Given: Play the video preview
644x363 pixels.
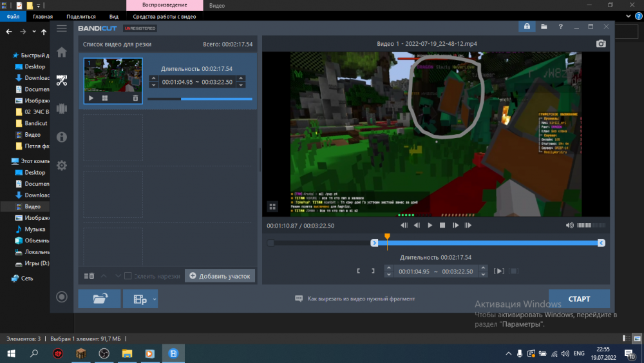Looking at the screenshot, I should coord(430,225).
